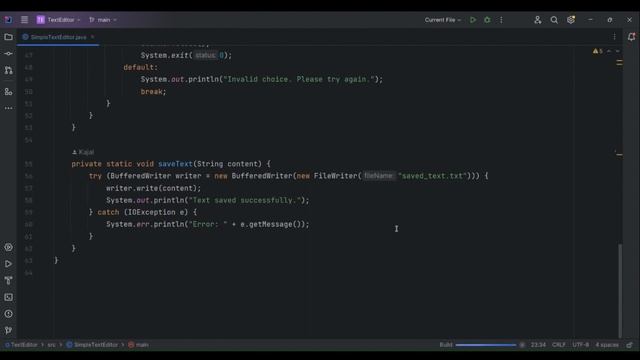Click the "Text saved successfully." string

pos(244,200)
